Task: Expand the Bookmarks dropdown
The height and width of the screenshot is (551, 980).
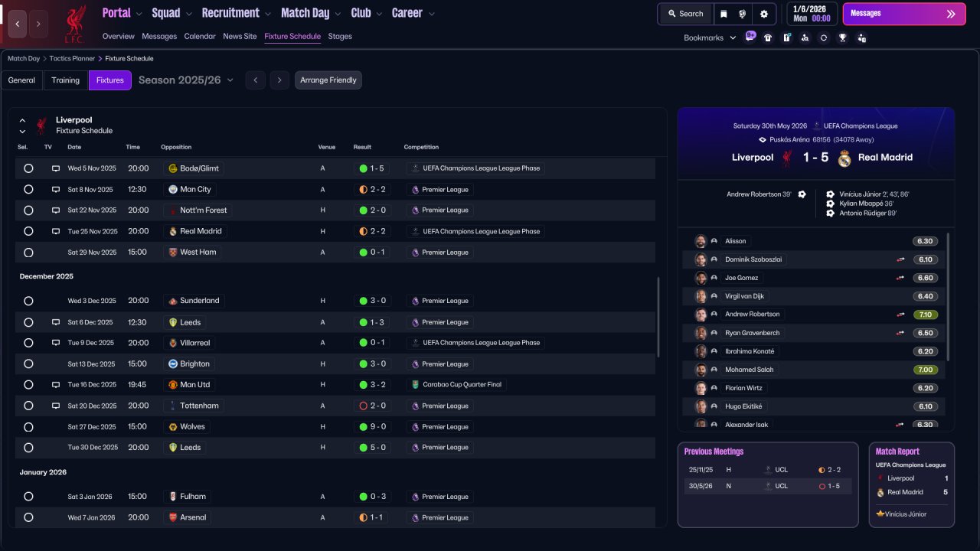Action: (x=710, y=37)
